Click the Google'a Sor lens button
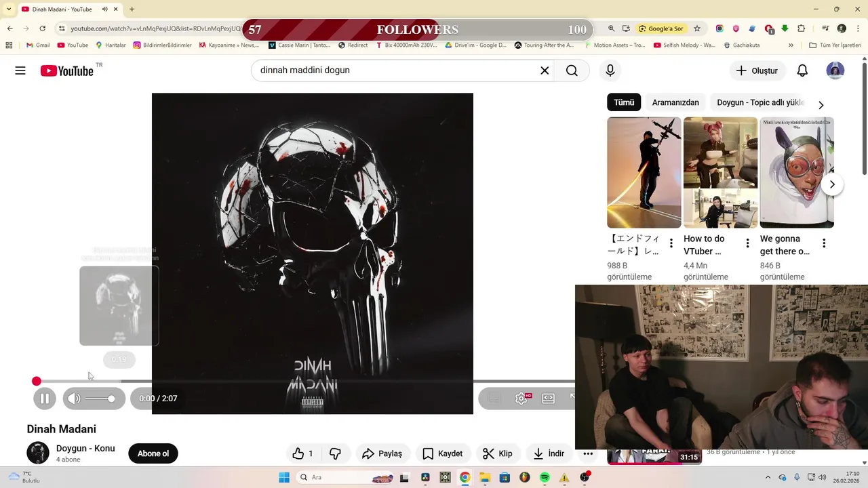This screenshot has height=488, width=868. (x=661, y=28)
